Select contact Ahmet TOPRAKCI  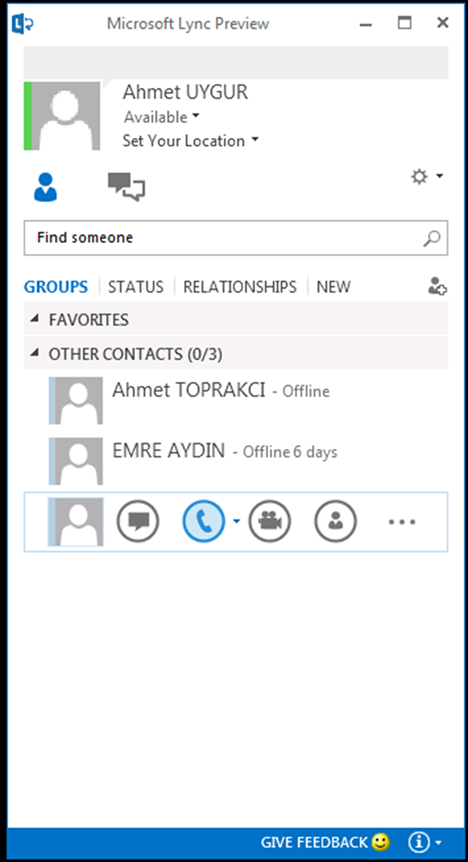[x=236, y=401]
